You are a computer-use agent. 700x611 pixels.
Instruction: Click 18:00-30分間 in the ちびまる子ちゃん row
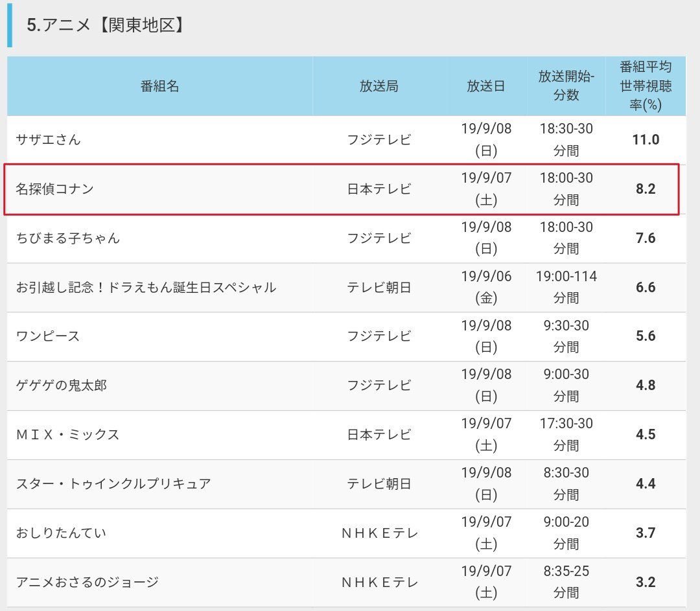tap(566, 238)
